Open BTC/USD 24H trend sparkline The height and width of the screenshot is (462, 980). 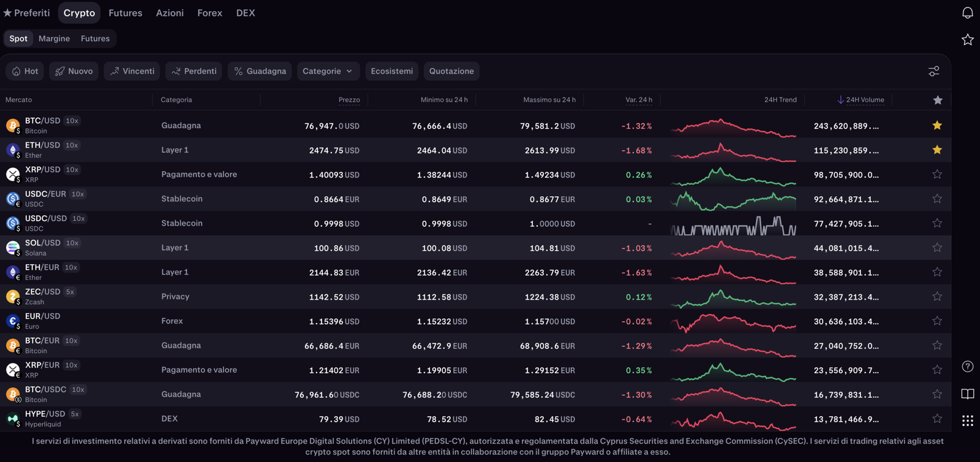pos(733,127)
